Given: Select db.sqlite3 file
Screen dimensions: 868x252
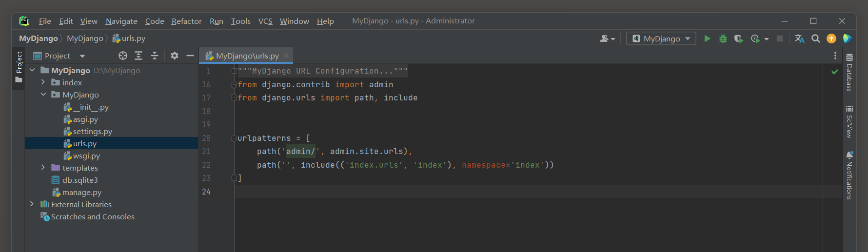Looking at the screenshot, I should click(x=75, y=180).
